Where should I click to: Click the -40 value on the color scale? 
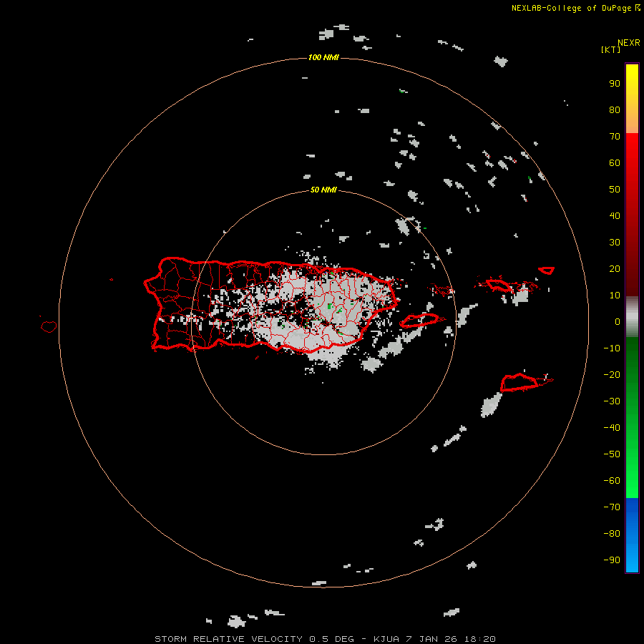point(612,428)
